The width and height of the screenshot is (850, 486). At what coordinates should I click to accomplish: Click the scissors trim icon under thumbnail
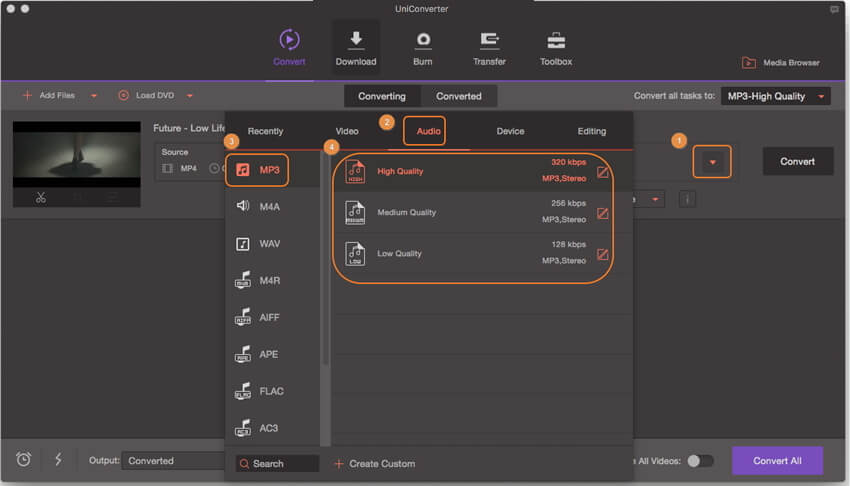click(41, 198)
